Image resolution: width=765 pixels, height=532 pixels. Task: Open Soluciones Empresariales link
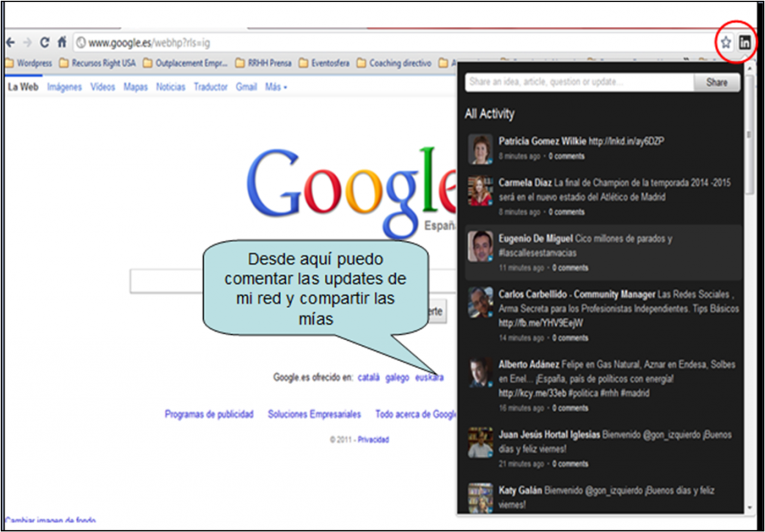point(315,415)
